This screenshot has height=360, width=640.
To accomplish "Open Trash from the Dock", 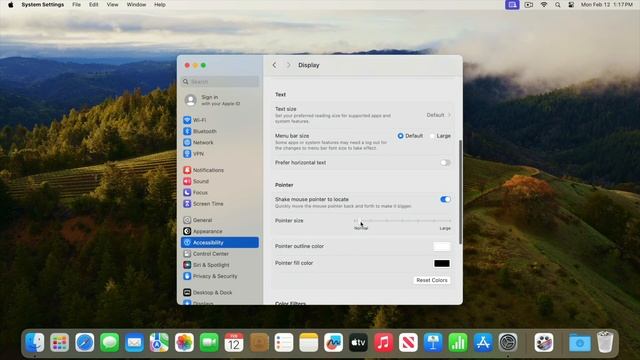I will click(x=605, y=342).
